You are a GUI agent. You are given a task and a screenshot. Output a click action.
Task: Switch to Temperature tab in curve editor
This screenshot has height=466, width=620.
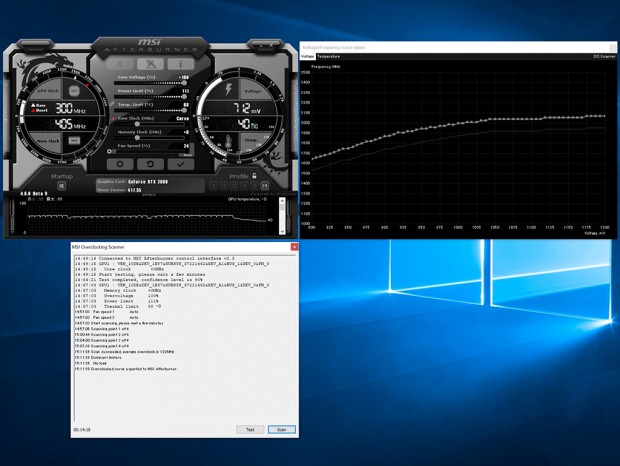tap(329, 57)
